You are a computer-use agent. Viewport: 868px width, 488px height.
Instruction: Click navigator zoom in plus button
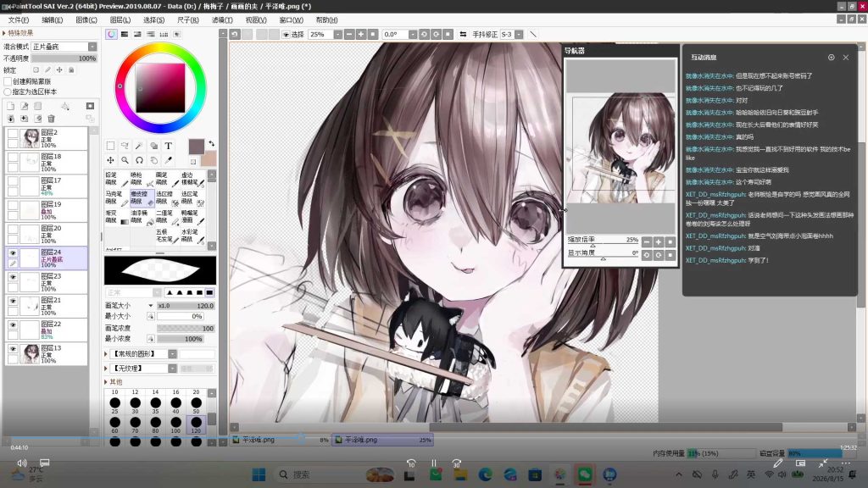click(x=658, y=241)
